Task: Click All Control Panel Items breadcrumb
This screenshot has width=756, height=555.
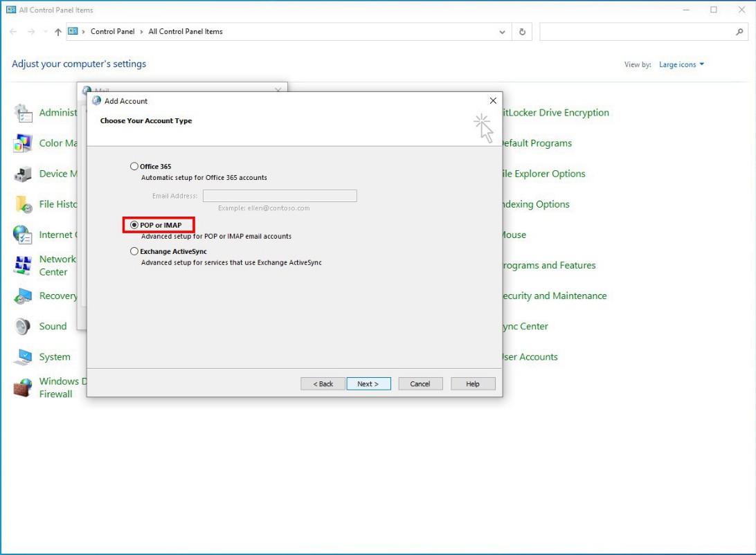Action: [x=186, y=31]
